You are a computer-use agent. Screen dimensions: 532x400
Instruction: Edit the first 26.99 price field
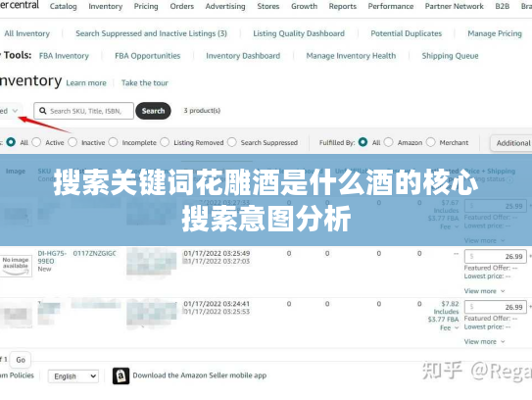point(496,256)
